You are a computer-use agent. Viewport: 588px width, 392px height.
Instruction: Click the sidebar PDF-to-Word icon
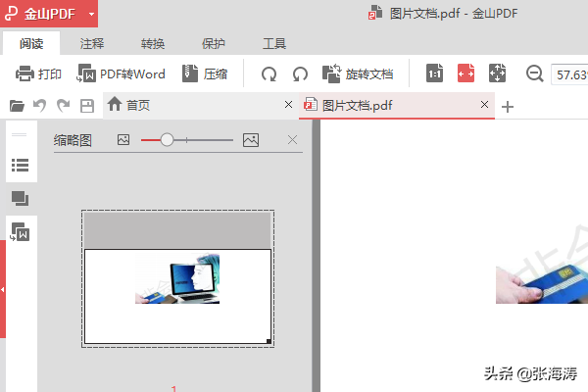21,231
